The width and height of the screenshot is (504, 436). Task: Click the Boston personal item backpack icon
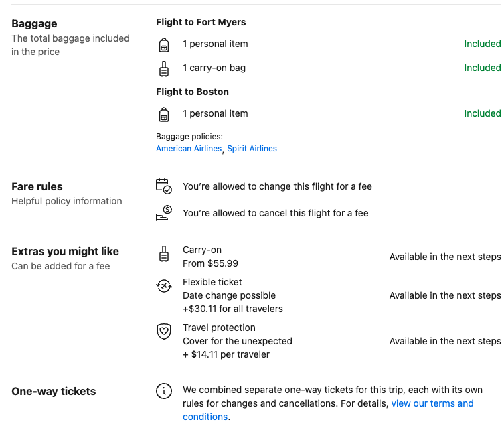coord(164,114)
